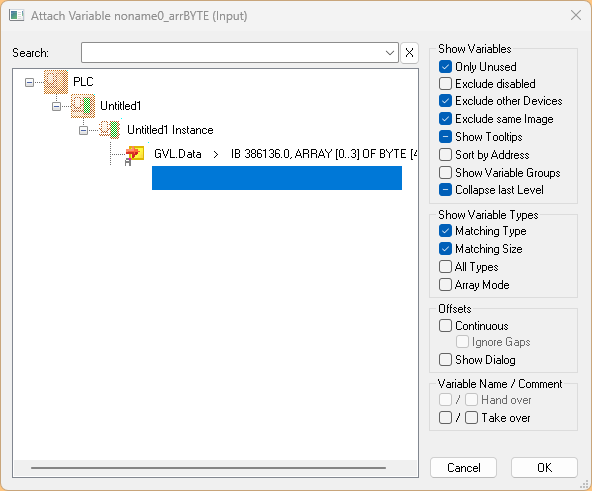This screenshot has height=491, width=592.
Task: Enable Continuous offsets checkbox
Action: (x=446, y=326)
